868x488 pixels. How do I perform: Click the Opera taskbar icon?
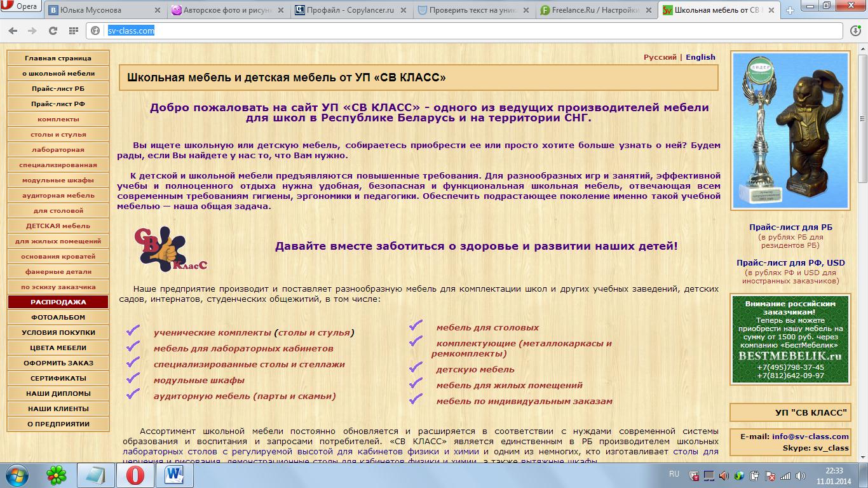click(135, 475)
